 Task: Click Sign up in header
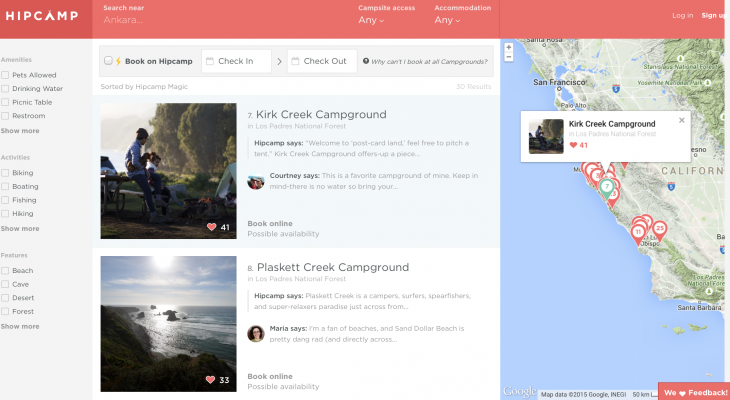[713, 16]
